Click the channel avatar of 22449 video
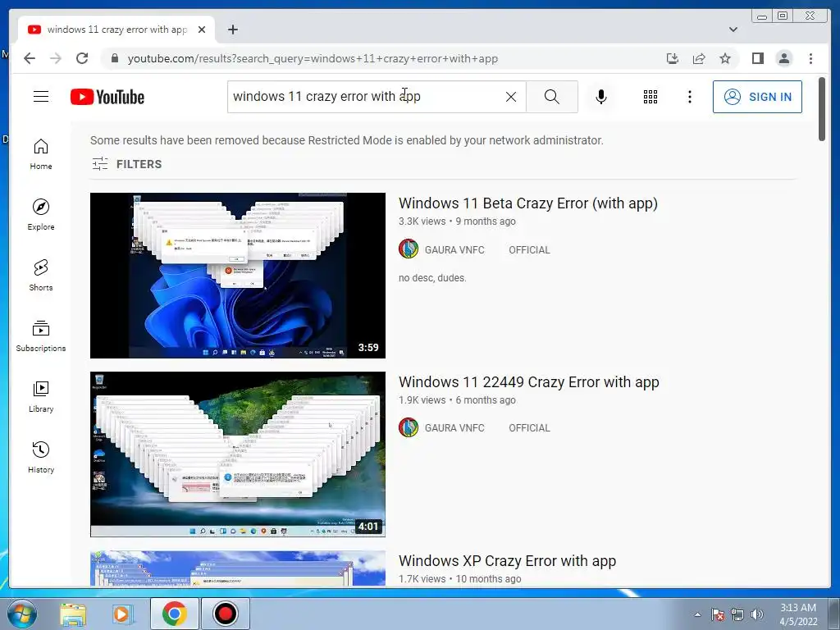Viewport: 840px width, 630px height. (x=409, y=427)
